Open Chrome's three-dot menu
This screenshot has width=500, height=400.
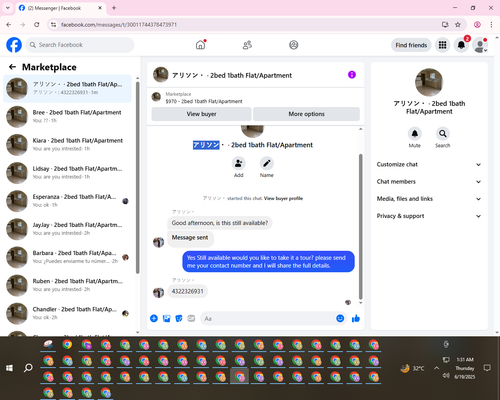point(491,24)
